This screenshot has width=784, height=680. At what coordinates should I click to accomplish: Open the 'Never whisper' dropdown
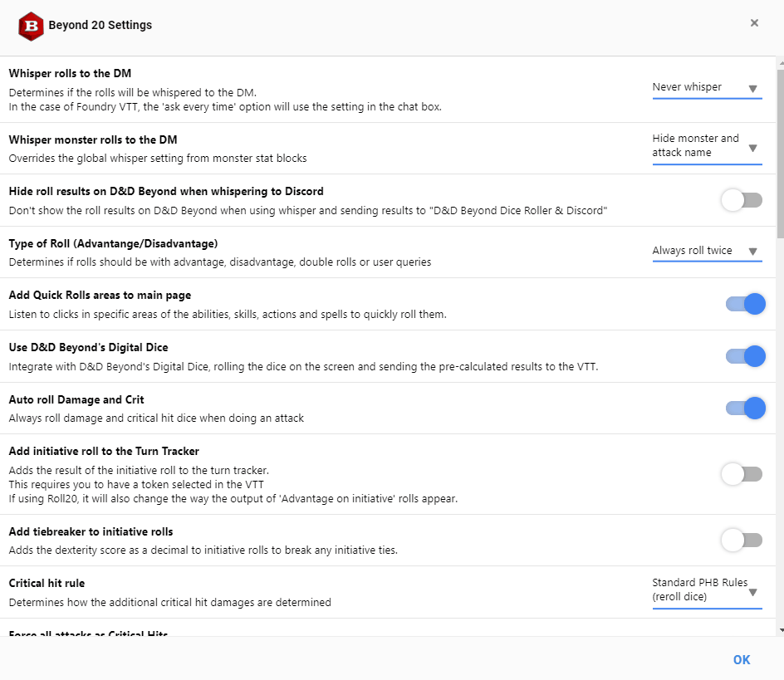coord(707,87)
